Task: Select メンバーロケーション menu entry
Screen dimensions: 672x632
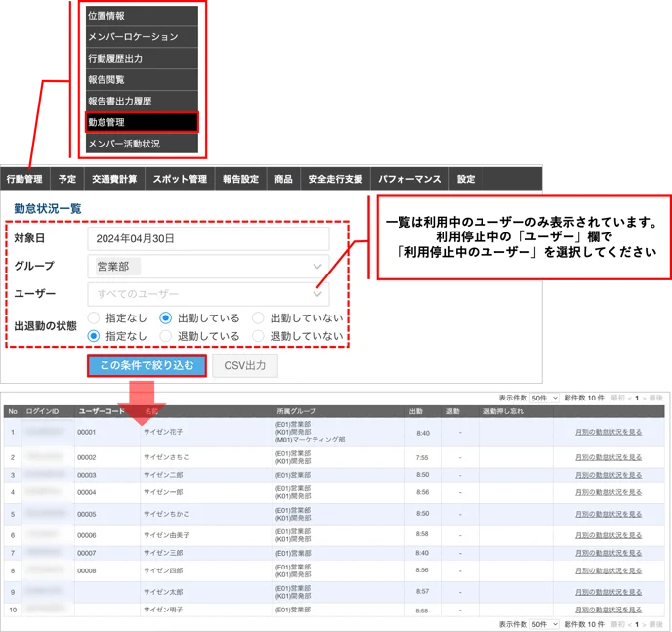Action: [142, 37]
